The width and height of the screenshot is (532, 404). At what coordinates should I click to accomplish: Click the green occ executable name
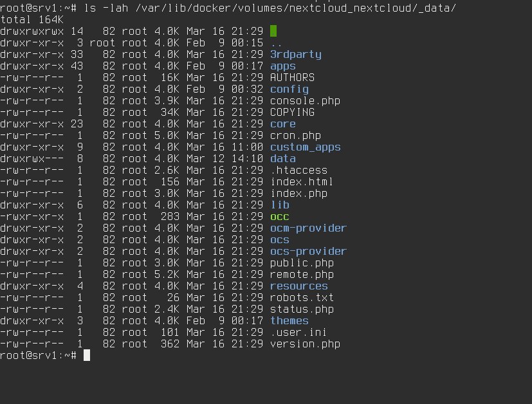click(280, 216)
